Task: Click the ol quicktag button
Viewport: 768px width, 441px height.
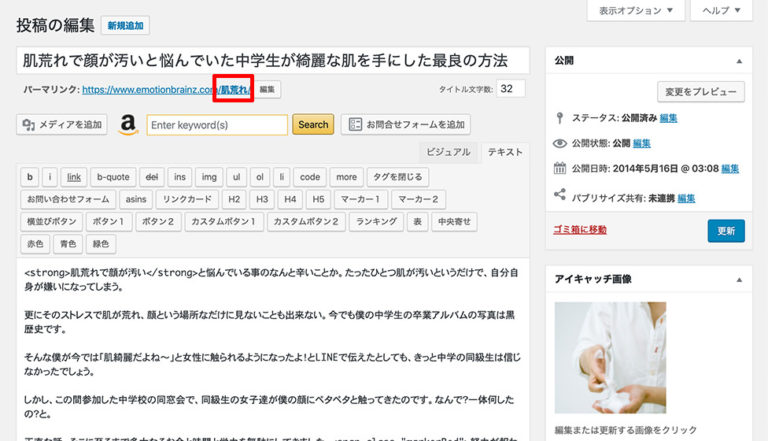Action: point(260,177)
